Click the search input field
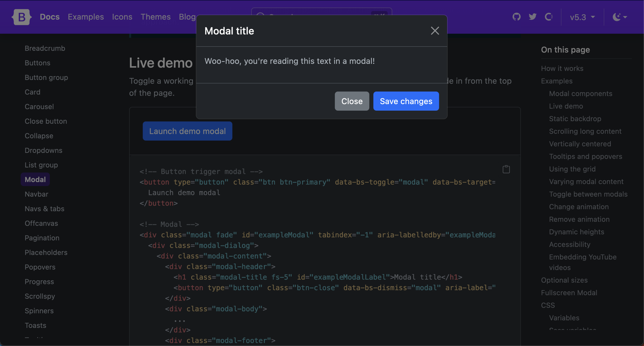This screenshot has width=644, height=346. click(321, 12)
